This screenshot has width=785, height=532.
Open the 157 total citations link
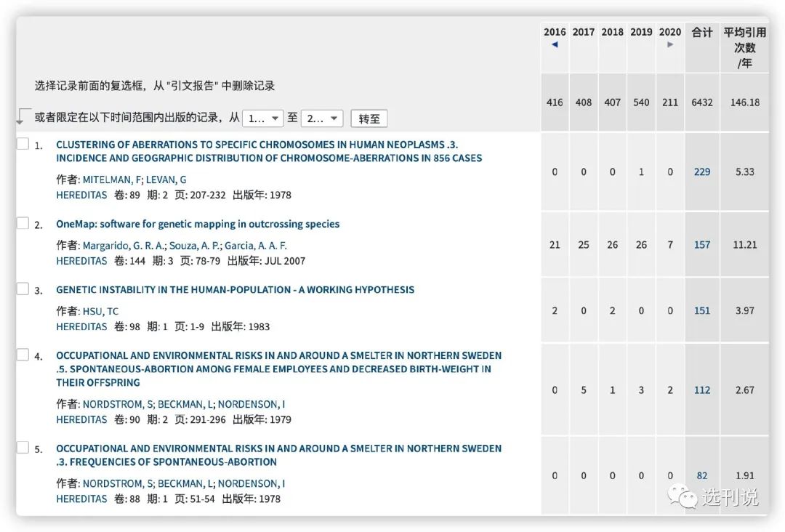click(x=702, y=245)
